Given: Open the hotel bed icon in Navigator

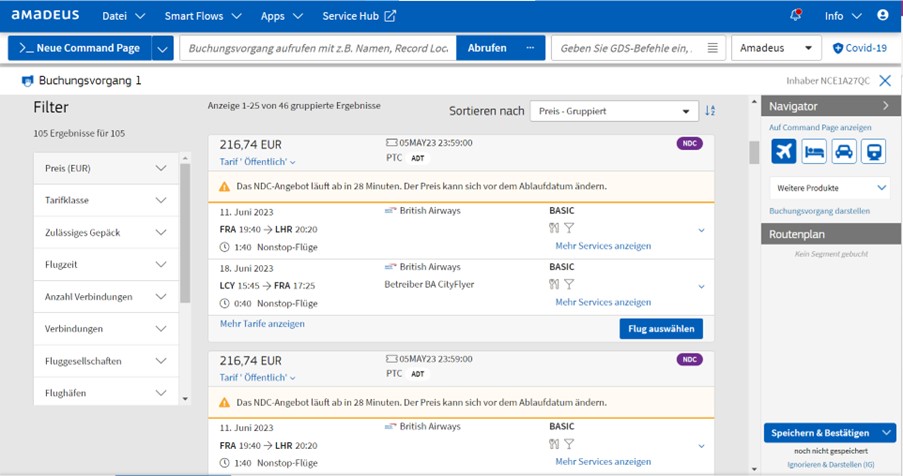Looking at the screenshot, I should click(814, 152).
